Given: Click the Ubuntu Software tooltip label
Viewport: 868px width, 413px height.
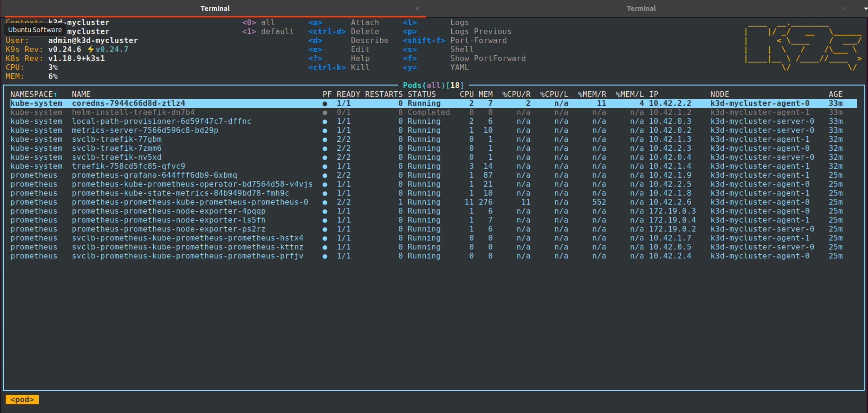Looking at the screenshot, I should [35, 29].
